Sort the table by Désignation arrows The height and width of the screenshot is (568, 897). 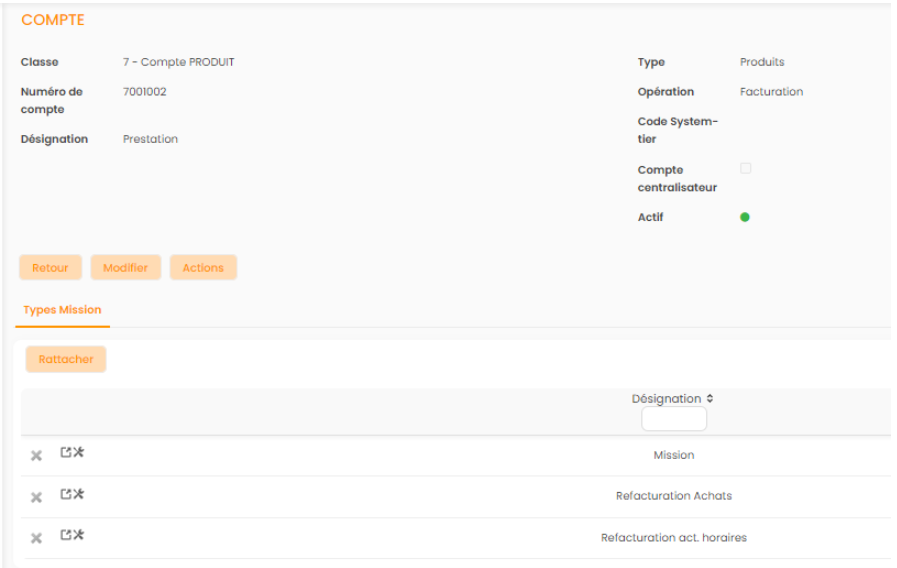[710, 399]
